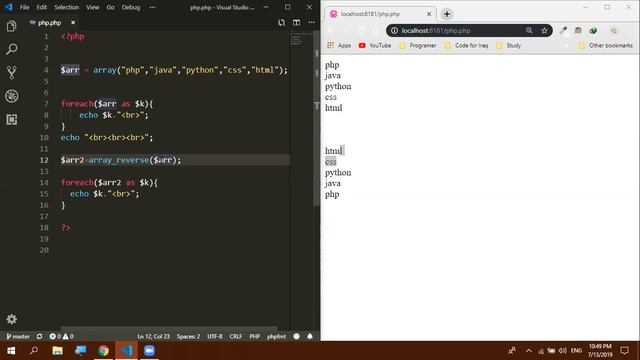The width and height of the screenshot is (640, 360).
Task: View site information icon in address bar
Action: [394, 31]
